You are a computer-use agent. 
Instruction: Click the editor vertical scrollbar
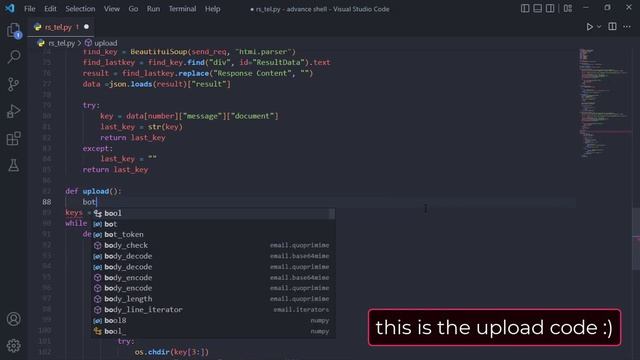click(636, 239)
